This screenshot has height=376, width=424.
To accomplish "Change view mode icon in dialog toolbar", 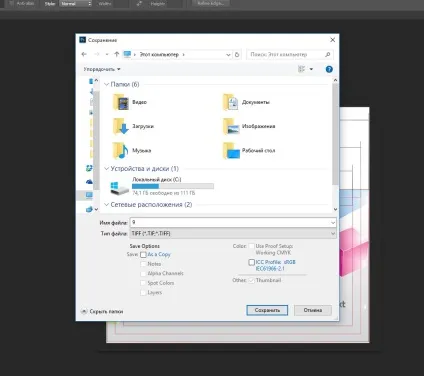I will click(301, 69).
